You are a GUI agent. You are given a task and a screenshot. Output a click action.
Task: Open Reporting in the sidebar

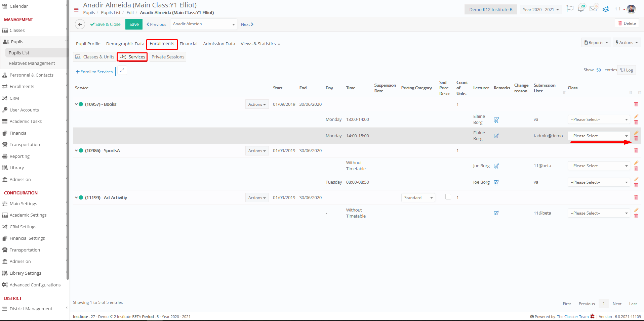[19, 156]
